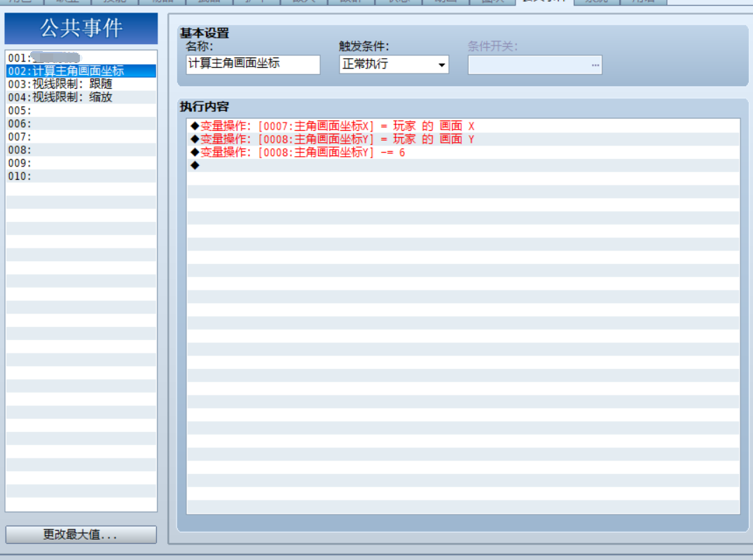
Task: Click the 更改最大值 button
Action: (x=81, y=535)
